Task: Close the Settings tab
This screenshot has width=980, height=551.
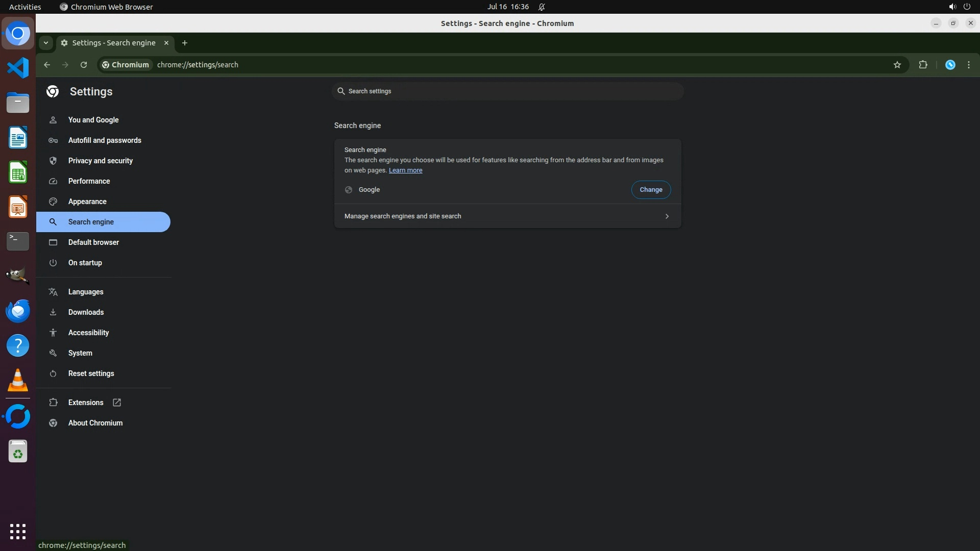Action: 166,43
